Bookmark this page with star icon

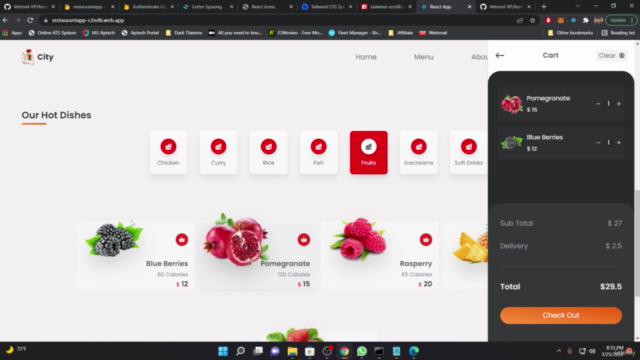[532, 20]
